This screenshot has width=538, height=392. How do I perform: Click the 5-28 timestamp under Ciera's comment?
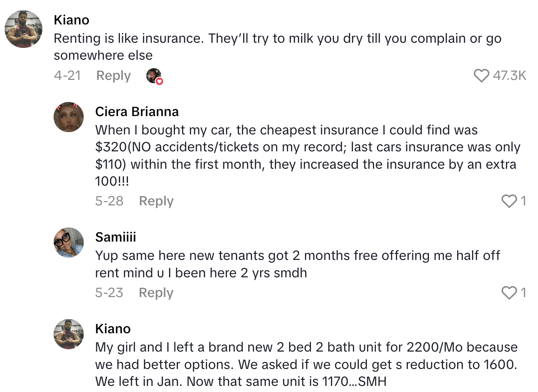(x=108, y=201)
